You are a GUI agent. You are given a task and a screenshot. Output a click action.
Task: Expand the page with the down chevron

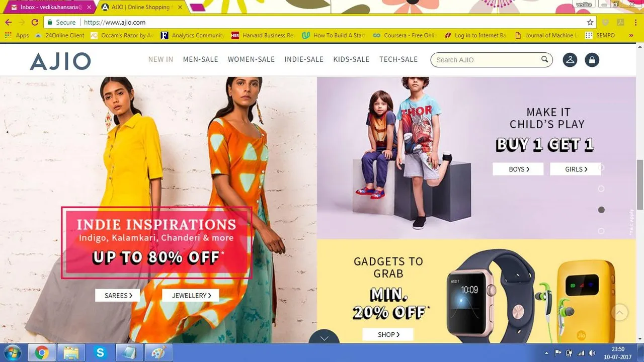click(324, 337)
